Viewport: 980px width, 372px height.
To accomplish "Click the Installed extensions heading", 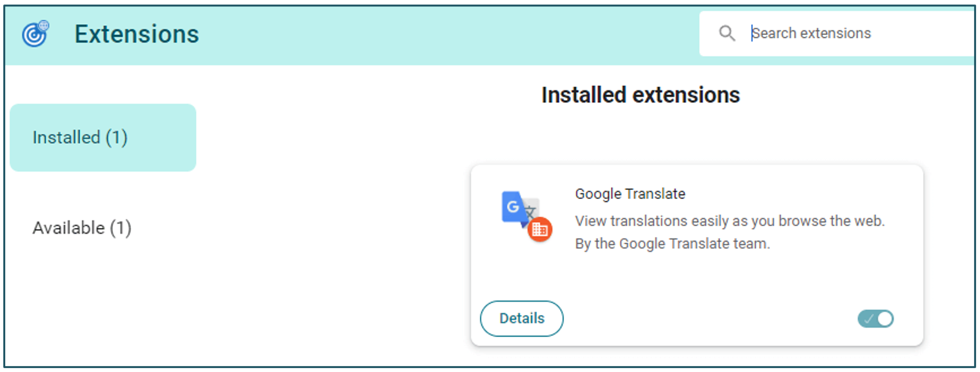I will pos(640,96).
